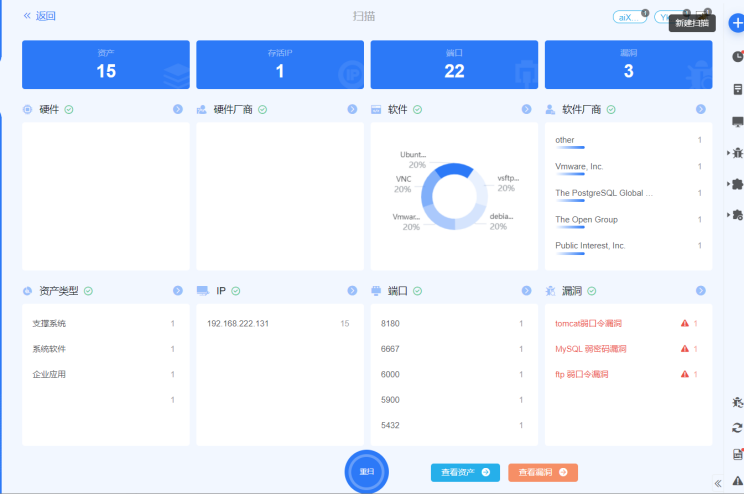The width and height of the screenshot is (744, 494).
Task: Expand the 硬件 panel arrow
Action: click(178, 109)
